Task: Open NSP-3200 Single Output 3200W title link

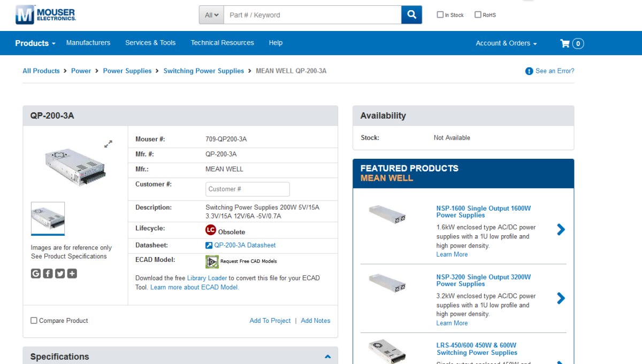Action: click(484, 281)
